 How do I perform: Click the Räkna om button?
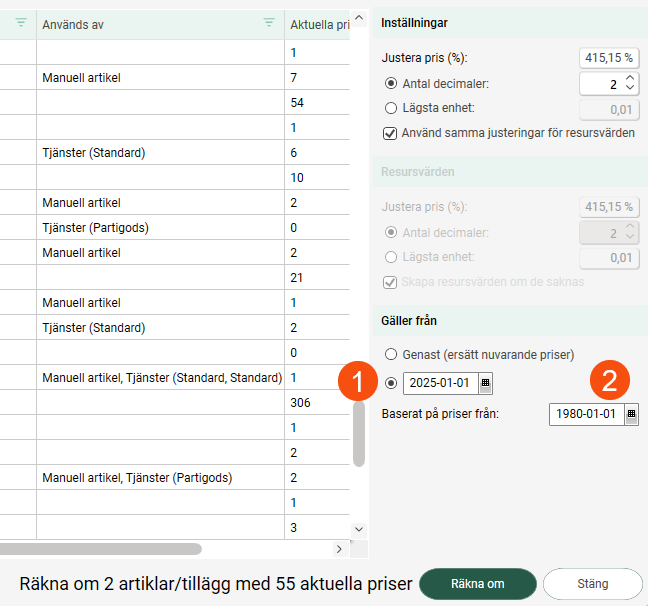(x=478, y=584)
